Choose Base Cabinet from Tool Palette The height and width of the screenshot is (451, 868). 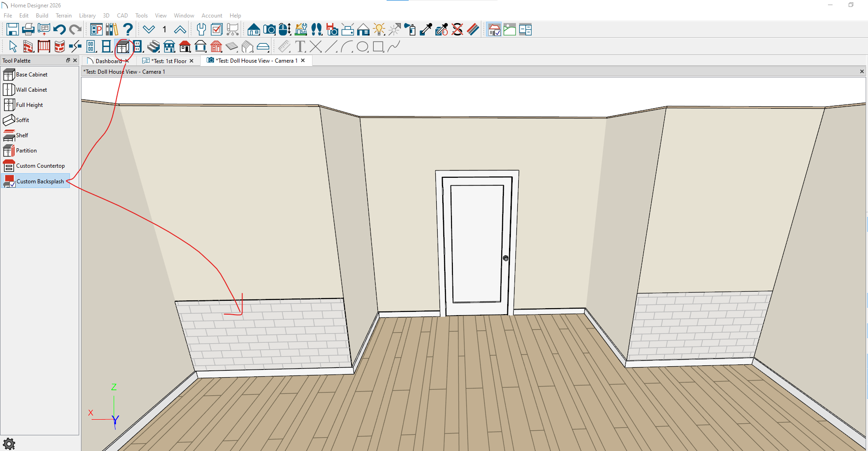click(x=31, y=75)
